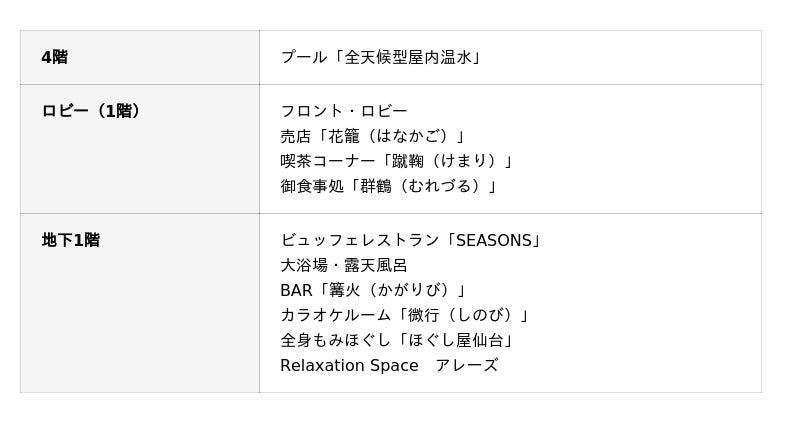The image size is (800, 423).
Task: Click the Relaxation Space text
Action: (x=349, y=365)
